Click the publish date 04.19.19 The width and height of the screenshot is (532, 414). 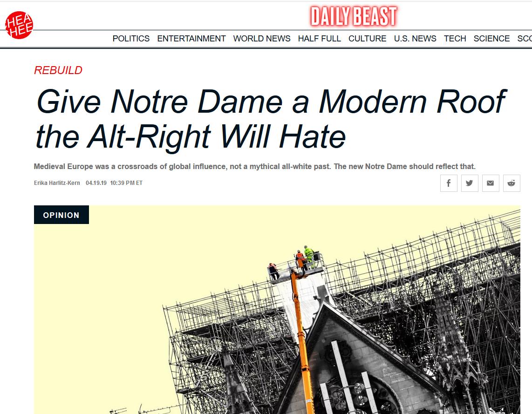96,183
